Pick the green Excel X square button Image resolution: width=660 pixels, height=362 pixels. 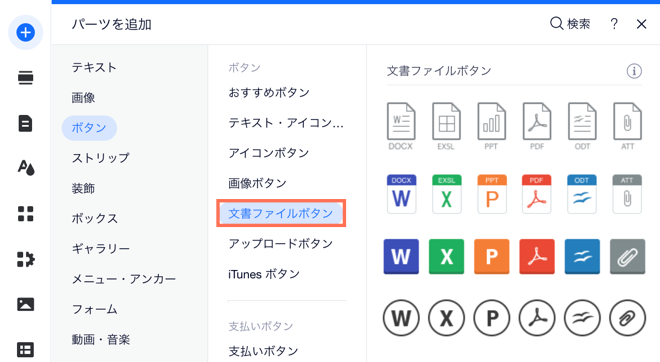click(x=446, y=256)
